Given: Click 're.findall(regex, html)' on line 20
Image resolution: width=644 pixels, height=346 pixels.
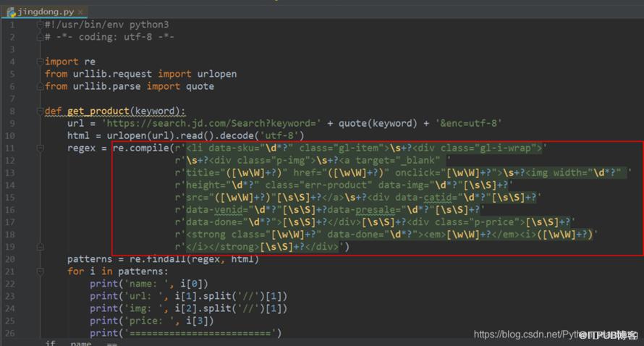Looking at the screenshot, I should click(194, 259).
